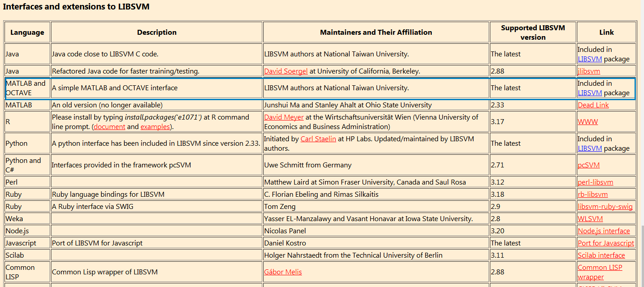Open the rb-libsvm link

(x=593, y=194)
